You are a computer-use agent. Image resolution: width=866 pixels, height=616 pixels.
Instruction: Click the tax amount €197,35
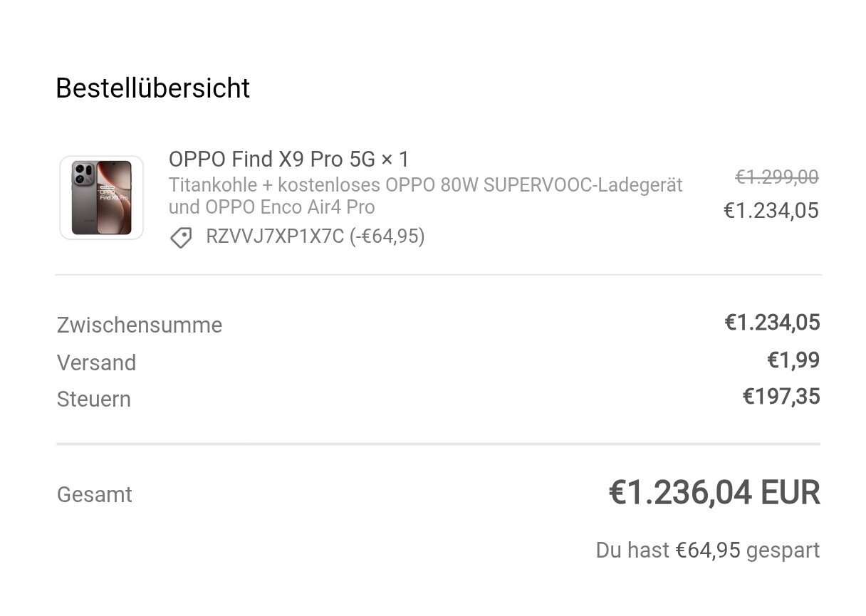pos(781,397)
